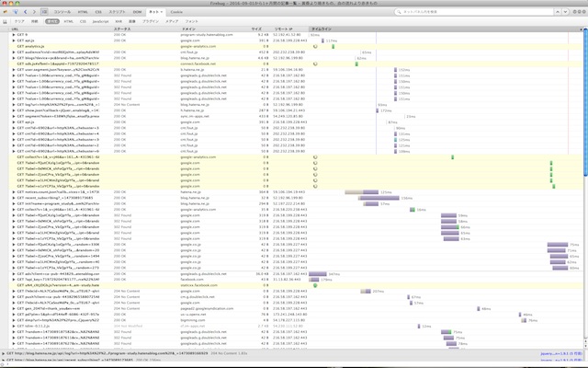Filter requests by JavaScript type
Screen dimensions: 588x368
(100, 22)
